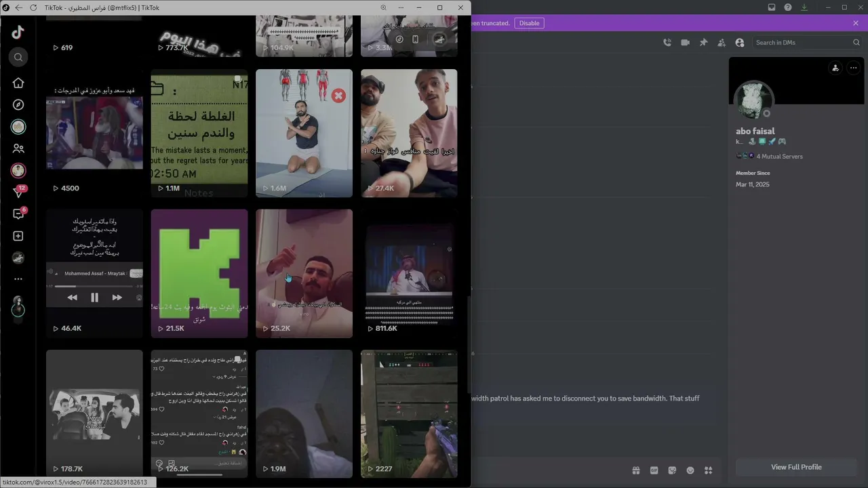The height and width of the screenshot is (488, 868).
Task: Click the Mar 11, 2025 member since date
Action: coord(753,184)
